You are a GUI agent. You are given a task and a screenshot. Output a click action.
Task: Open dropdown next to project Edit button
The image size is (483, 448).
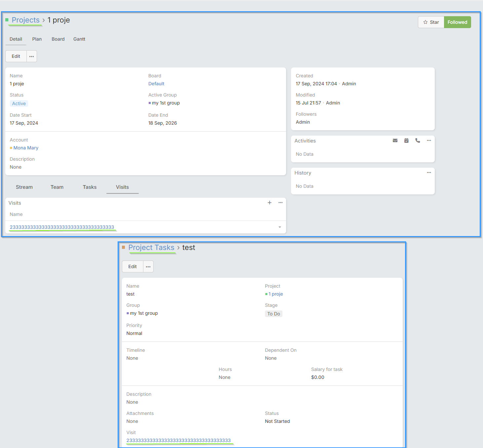32,56
